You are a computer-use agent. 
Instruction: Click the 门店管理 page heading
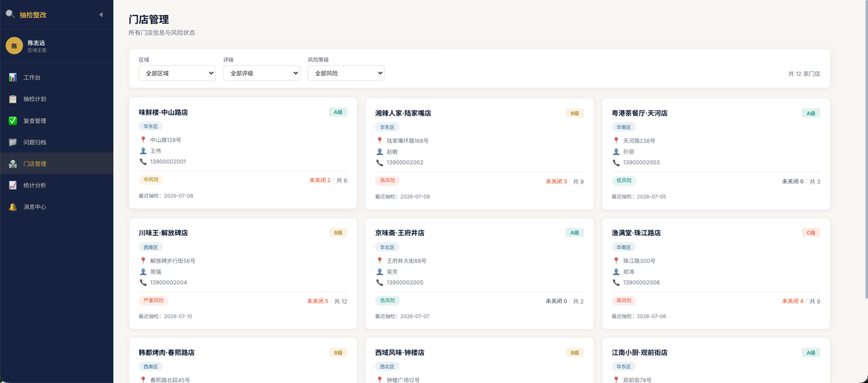[149, 20]
